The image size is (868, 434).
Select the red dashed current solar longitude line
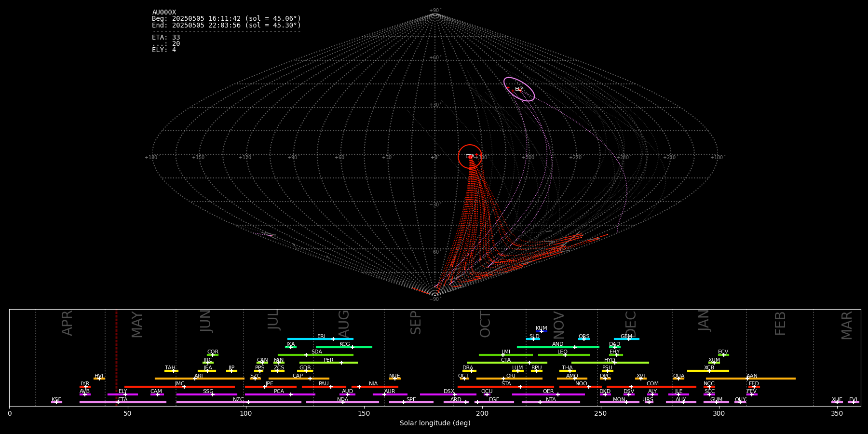coord(116,357)
